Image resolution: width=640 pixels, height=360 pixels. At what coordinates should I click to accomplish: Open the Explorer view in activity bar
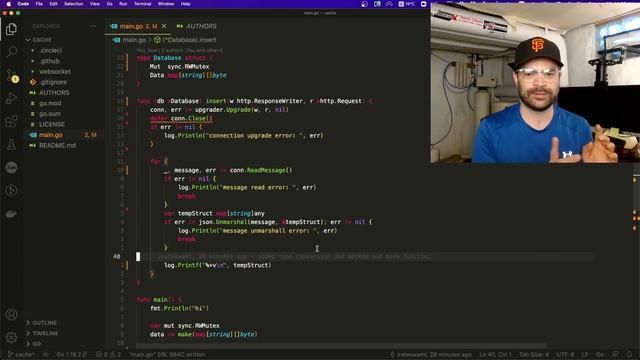[11, 29]
